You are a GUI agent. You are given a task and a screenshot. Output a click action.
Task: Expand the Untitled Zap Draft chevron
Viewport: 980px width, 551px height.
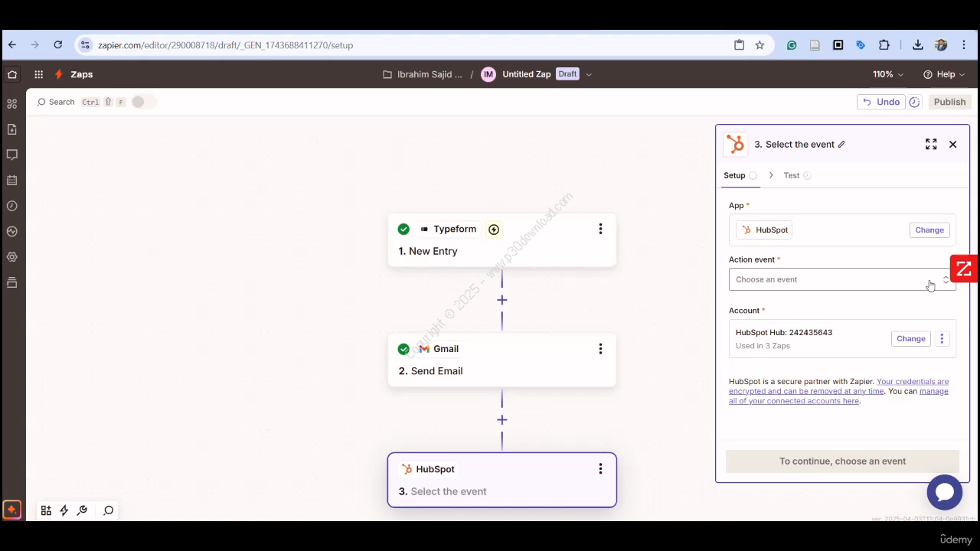click(x=589, y=75)
